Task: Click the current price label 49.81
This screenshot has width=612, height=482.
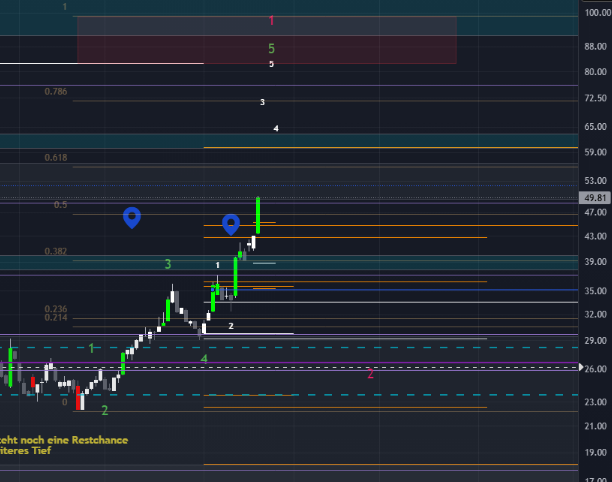Action: tap(596, 198)
